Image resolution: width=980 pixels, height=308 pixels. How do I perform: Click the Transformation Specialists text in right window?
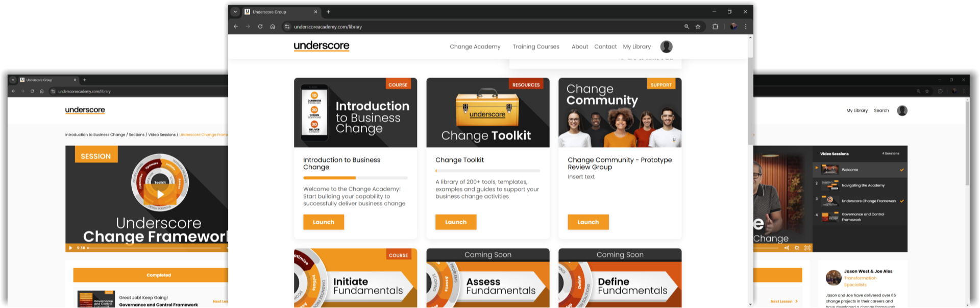[x=860, y=281]
